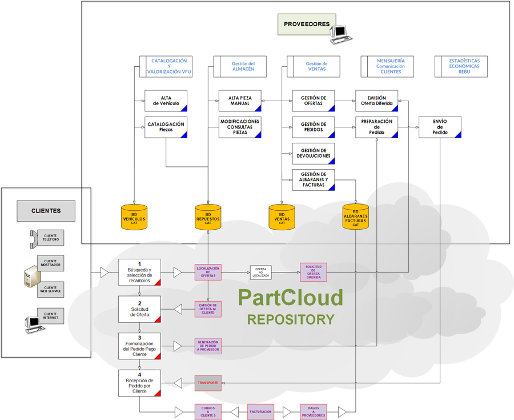The height and width of the screenshot is (420, 514).
Task: Click the COBROS A CLIENTES box
Action: point(208,412)
